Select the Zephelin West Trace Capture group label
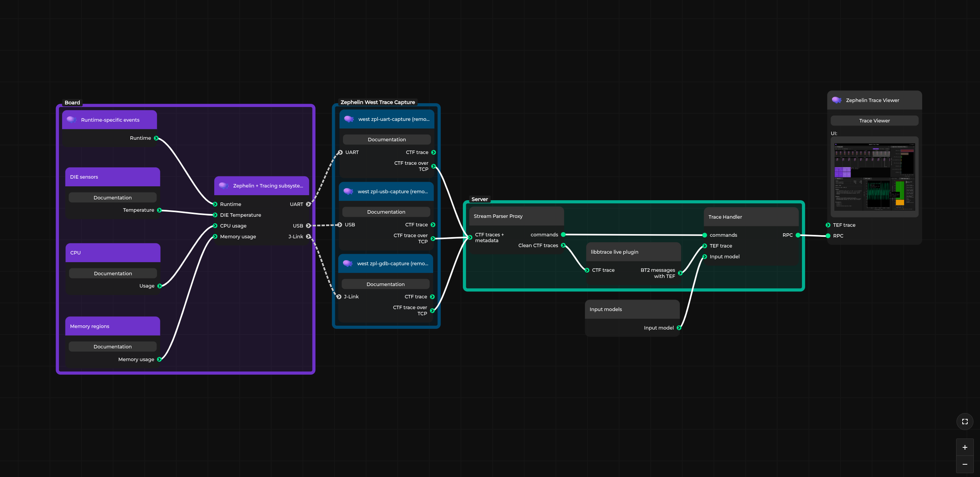The height and width of the screenshot is (477, 980). coord(378,102)
